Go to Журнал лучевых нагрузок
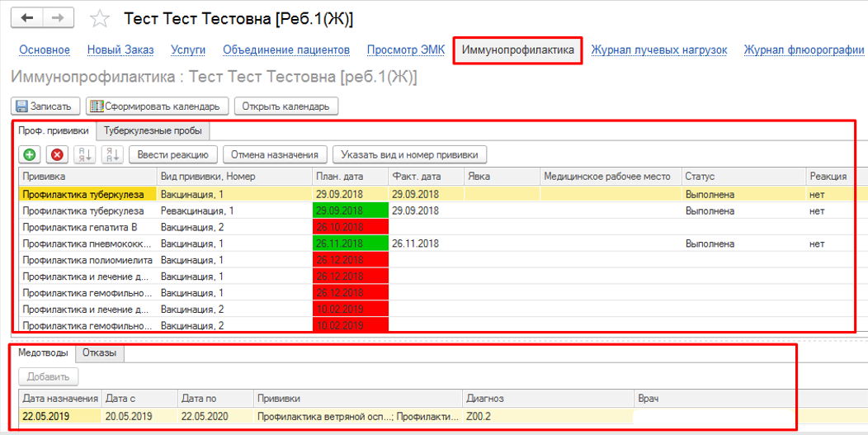The height and width of the screenshot is (435, 868). coord(658,50)
